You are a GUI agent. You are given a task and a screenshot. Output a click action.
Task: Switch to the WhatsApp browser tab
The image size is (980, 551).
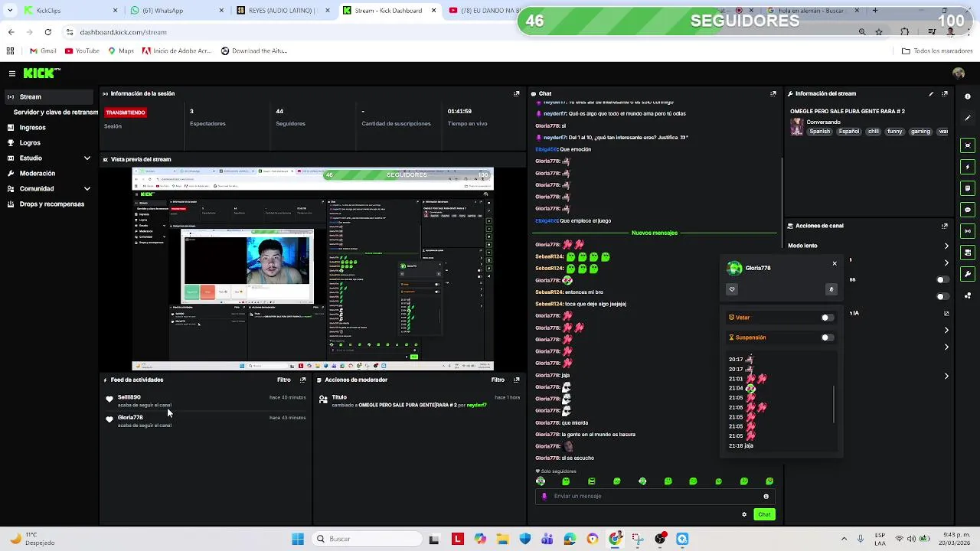click(175, 11)
